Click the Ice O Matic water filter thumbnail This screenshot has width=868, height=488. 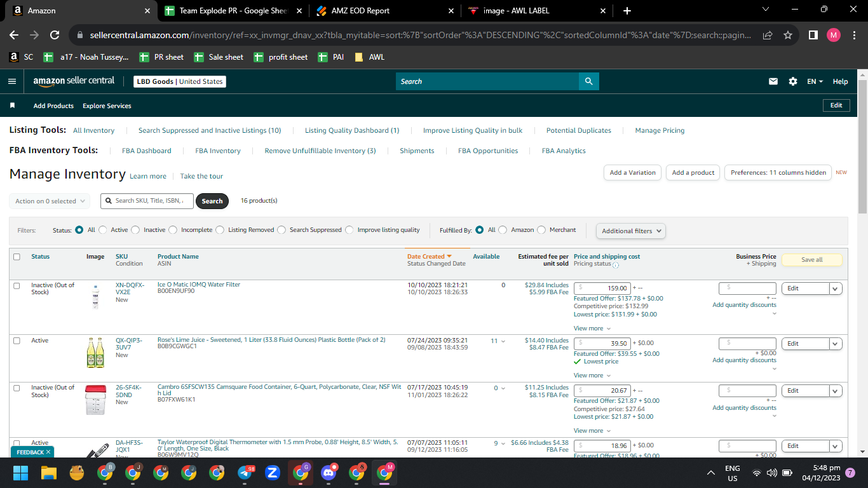click(x=95, y=297)
